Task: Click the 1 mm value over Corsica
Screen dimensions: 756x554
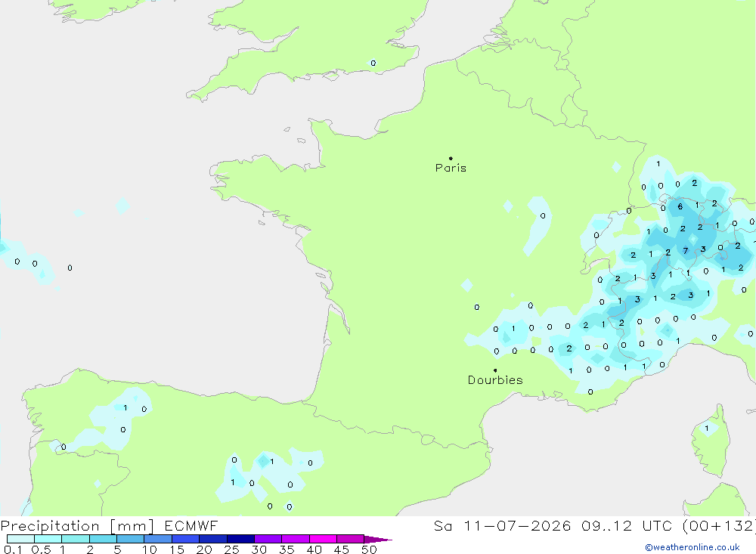Action: coord(706,428)
